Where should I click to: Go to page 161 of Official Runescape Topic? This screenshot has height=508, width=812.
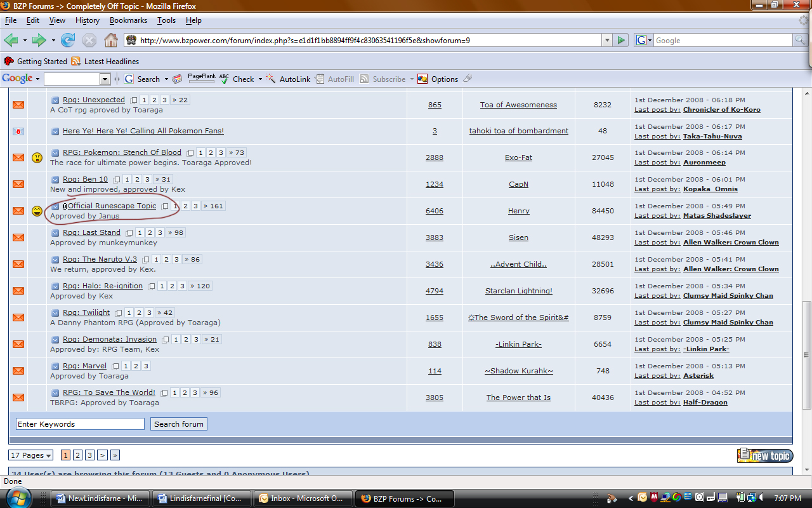click(214, 206)
